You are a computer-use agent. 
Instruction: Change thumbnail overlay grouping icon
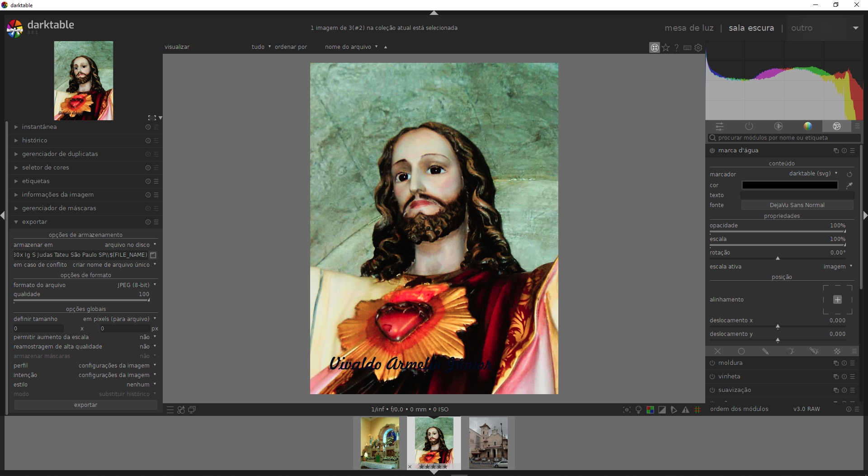click(x=655, y=47)
